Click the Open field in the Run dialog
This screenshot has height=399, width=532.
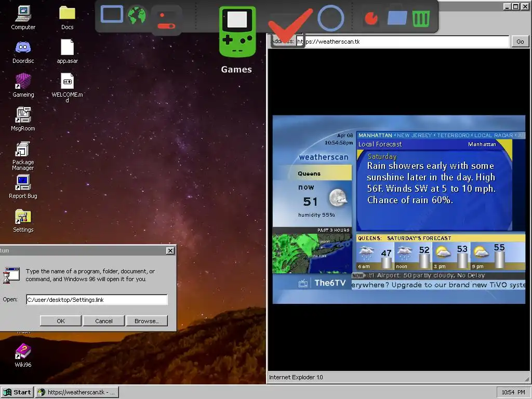(x=97, y=300)
